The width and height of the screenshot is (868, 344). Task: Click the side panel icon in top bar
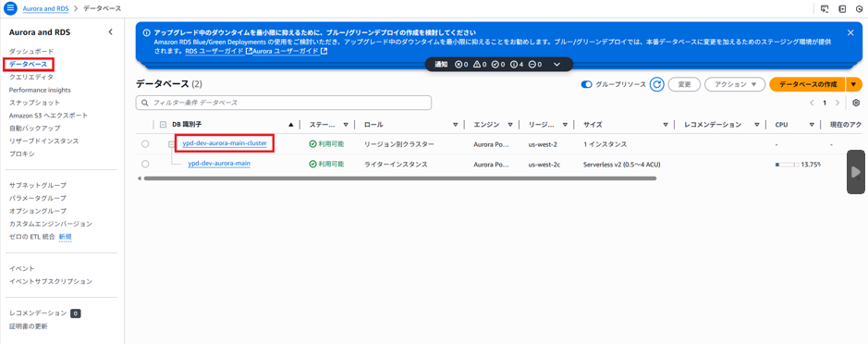click(x=842, y=9)
